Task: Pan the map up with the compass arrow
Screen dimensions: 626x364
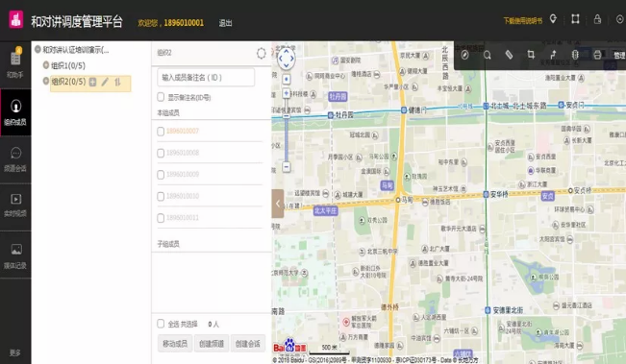Action: point(287,51)
